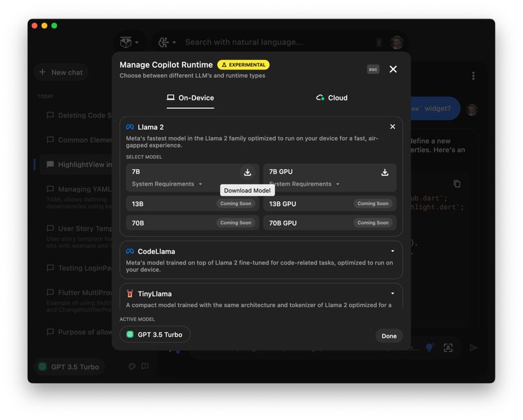Click the capture text icon in input bar

click(x=448, y=347)
